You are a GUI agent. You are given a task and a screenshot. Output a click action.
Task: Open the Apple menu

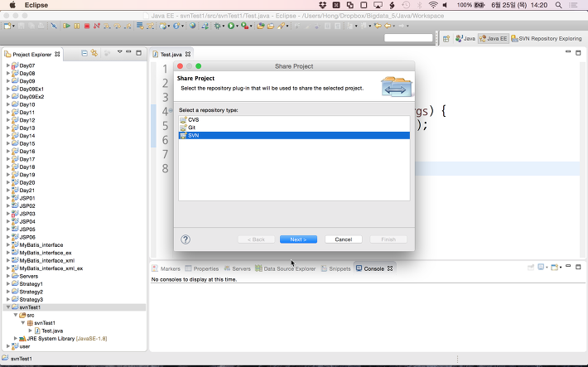[x=12, y=5]
